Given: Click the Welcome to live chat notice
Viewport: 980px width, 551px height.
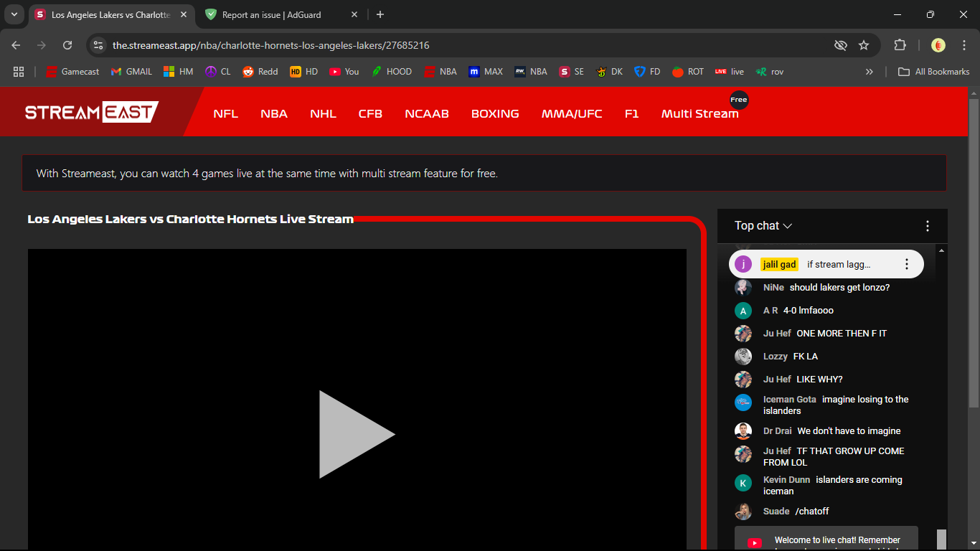Looking at the screenshot, I should [826, 539].
